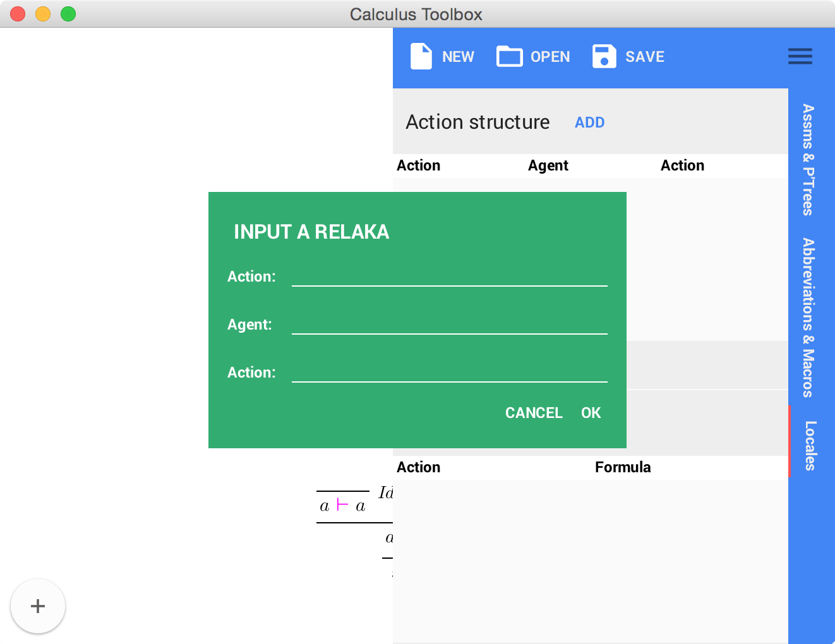The height and width of the screenshot is (644, 835).
Task: Switch to the Assms & PTrees tab
Action: coord(808,160)
